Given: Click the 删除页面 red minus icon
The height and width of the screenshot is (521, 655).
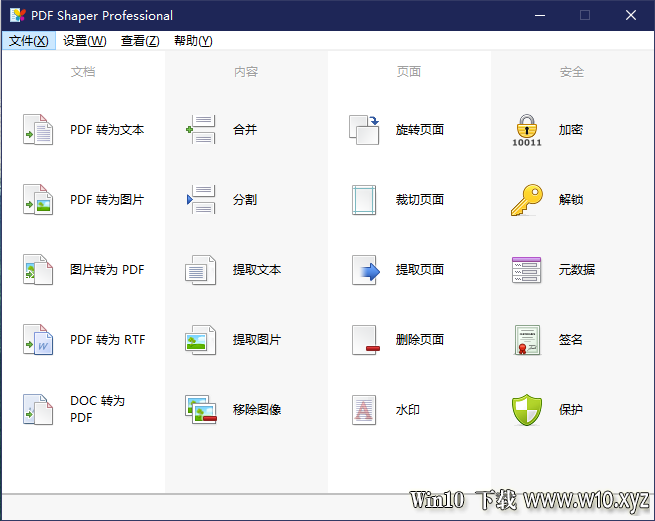Looking at the screenshot, I should click(x=366, y=340).
